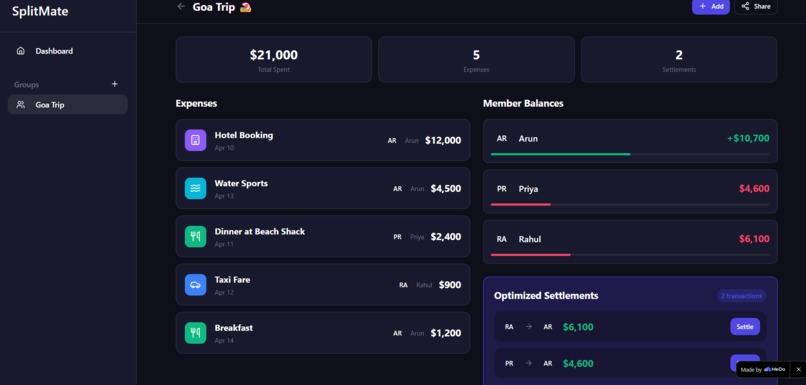Screen dimensions: 806x385
Task: Click the $1,200 breakfast amount
Action: tap(446, 333)
